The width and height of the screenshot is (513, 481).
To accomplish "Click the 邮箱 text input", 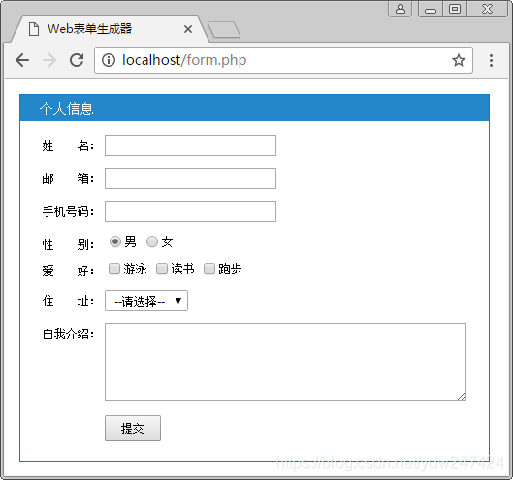I will pyautogui.click(x=190, y=178).
